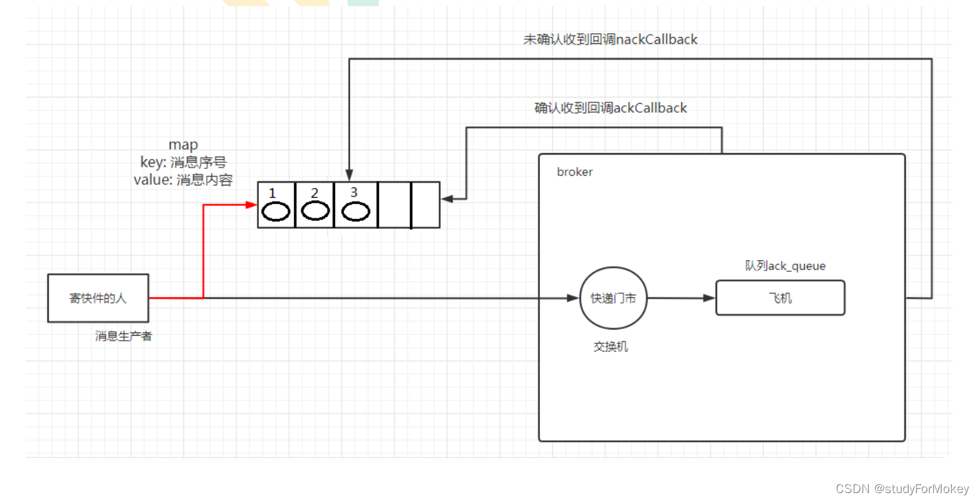Image resolution: width=980 pixels, height=502 pixels.
Task: Click the value: 消息内容 text
Action: click(183, 180)
